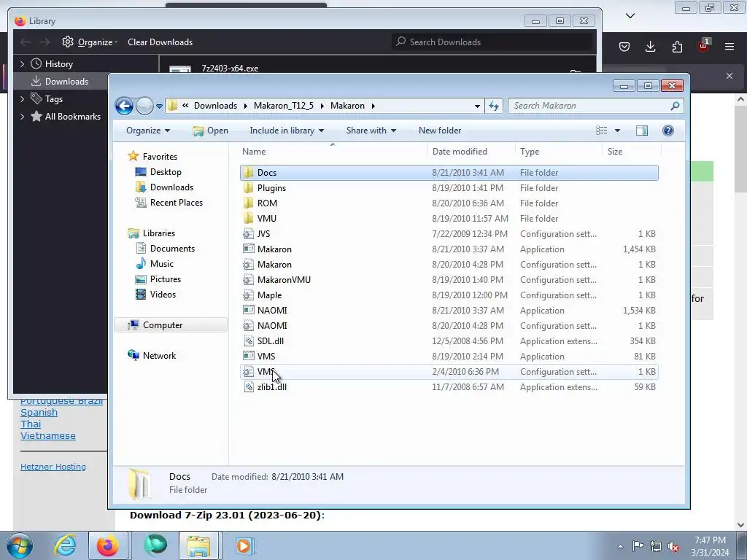Open Firefox downloads arrow icon
This screenshot has height=560, width=747.
650,47
